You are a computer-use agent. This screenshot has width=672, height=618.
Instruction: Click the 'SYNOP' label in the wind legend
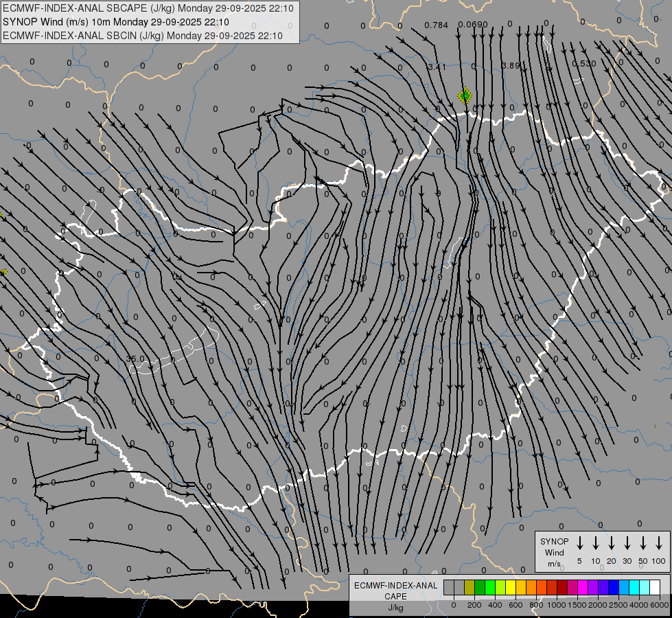click(x=554, y=541)
